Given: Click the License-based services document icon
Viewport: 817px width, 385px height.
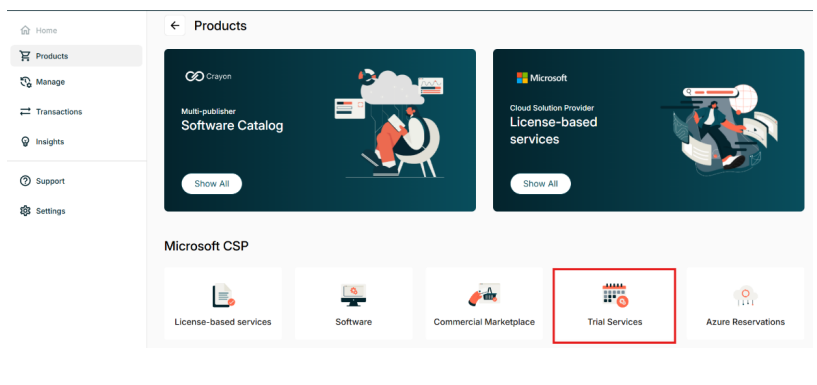Looking at the screenshot, I should (224, 296).
